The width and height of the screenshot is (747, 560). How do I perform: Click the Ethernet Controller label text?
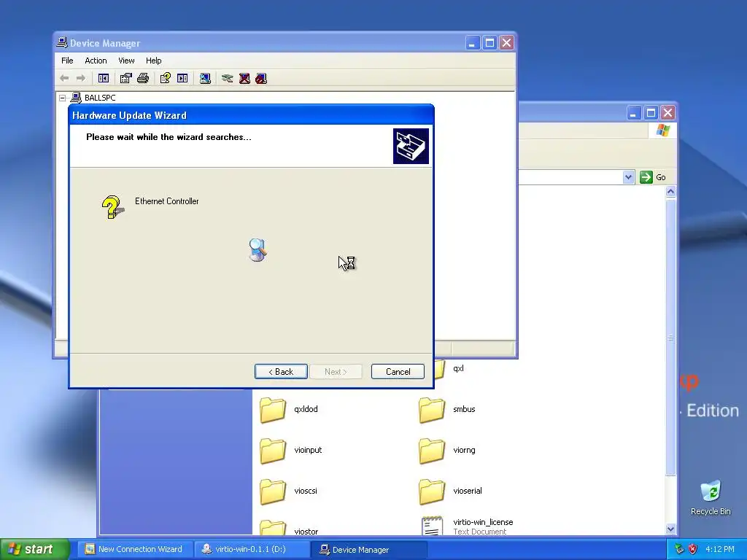point(167,201)
